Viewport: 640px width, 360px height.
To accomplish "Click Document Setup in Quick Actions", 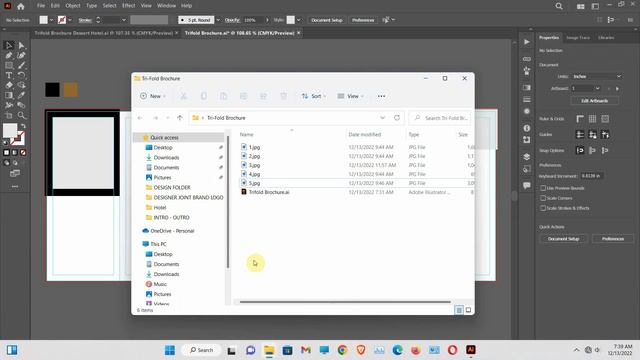I will click(x=563, y=239).
